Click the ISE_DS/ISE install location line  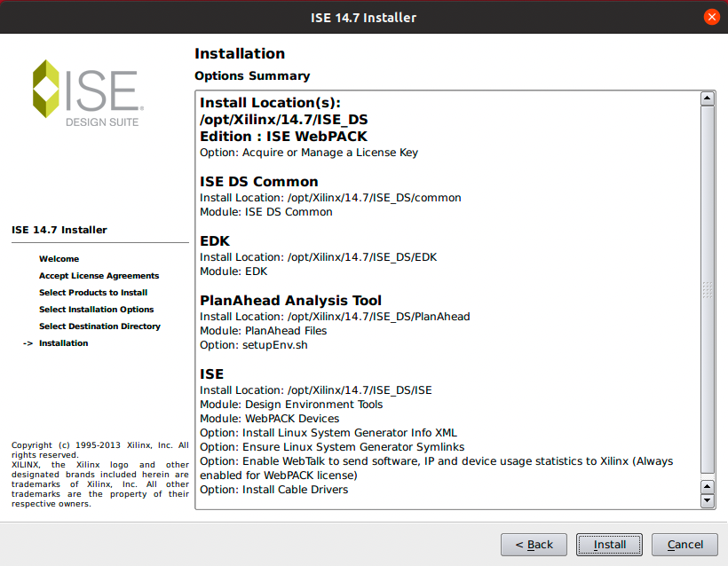tap(316, 390)
